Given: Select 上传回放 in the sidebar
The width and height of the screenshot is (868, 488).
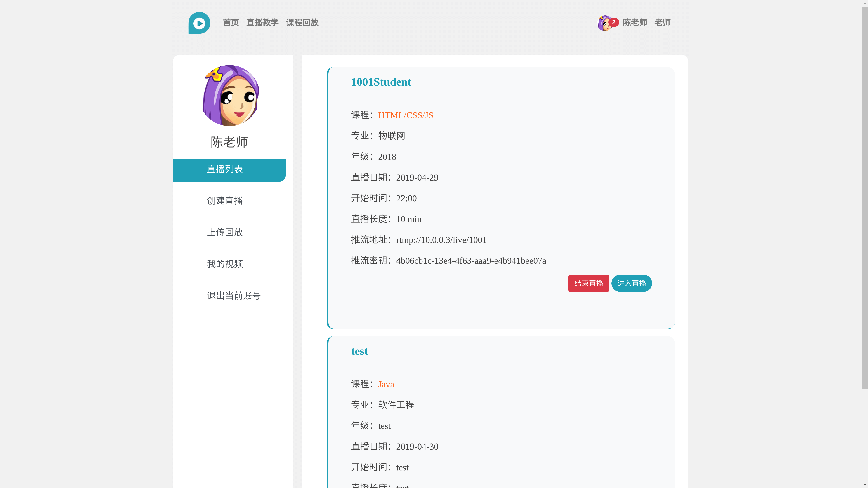Looking at the screenshot, I should click(x=225, y=232).
